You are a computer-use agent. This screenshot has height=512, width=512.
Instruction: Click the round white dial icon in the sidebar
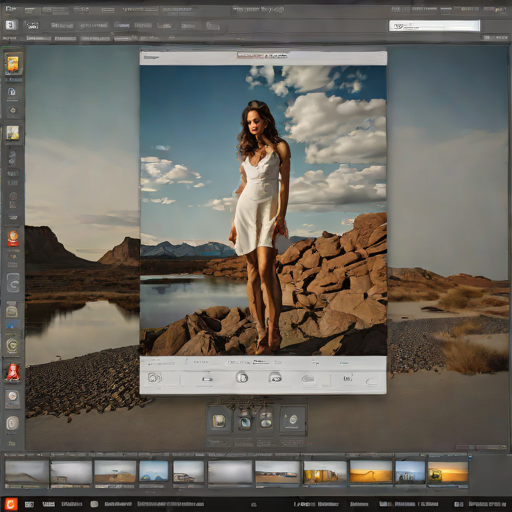coord(12,396)
